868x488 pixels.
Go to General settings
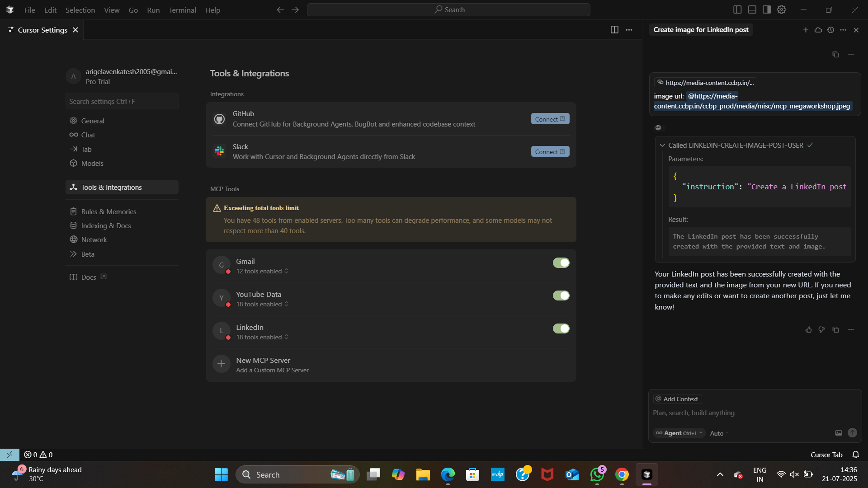[122, 121]
